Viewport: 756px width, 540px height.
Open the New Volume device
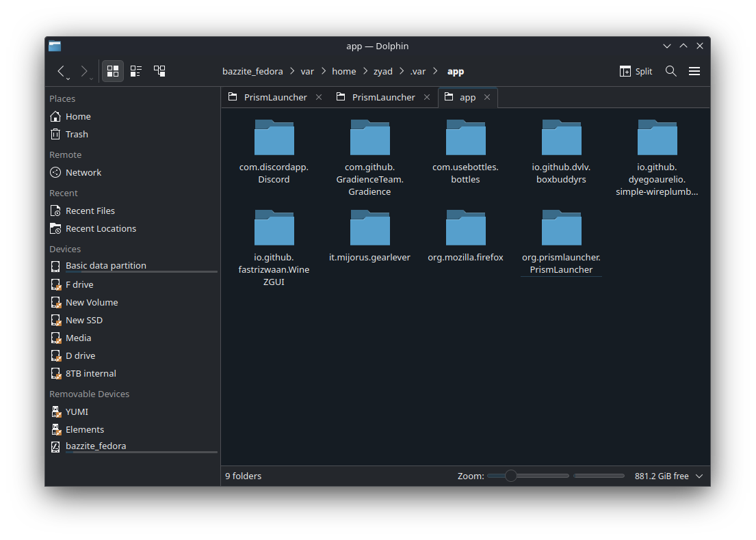click(133, 303)
